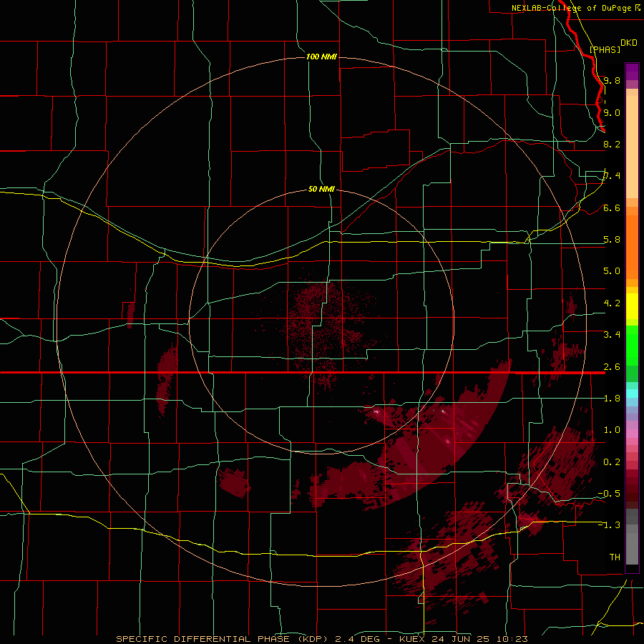Pick the cyan swatch in the color scale
This screenshot has height=644, width=644.
pos(632,394)
